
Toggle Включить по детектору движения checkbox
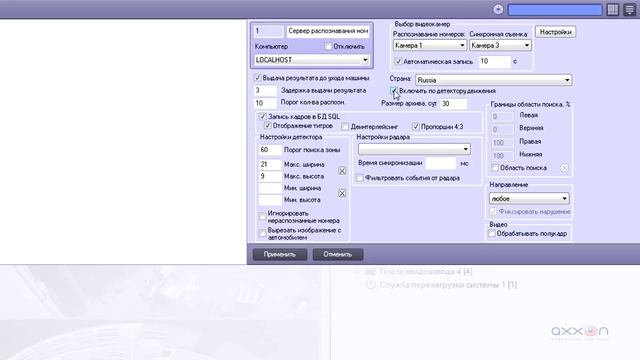(394, 91)
